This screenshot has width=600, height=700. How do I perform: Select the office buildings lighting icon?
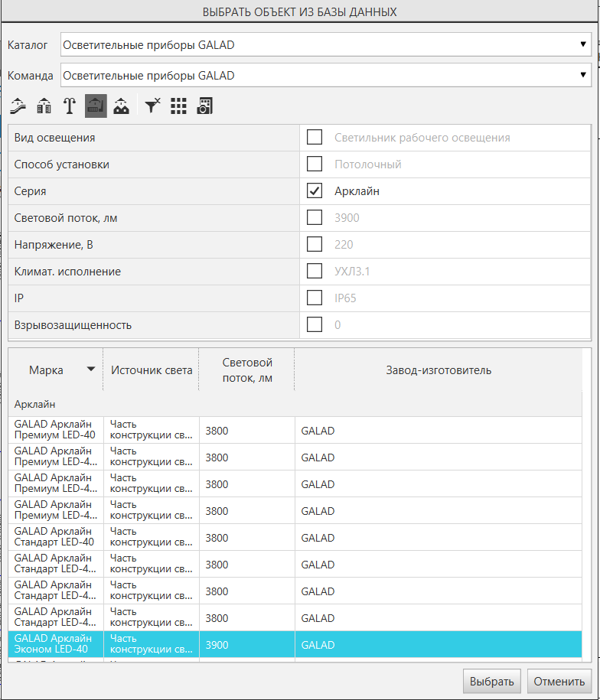tap(44, 106)
